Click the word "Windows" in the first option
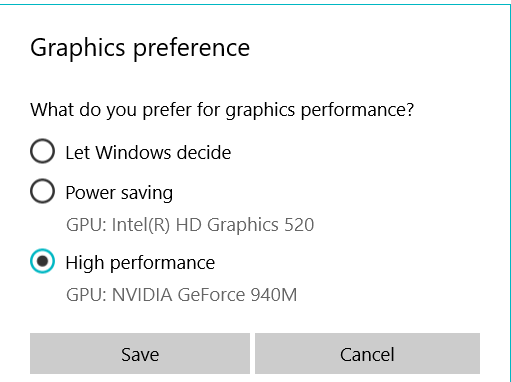This screenshot has height=382, width=511. (133, 153)
